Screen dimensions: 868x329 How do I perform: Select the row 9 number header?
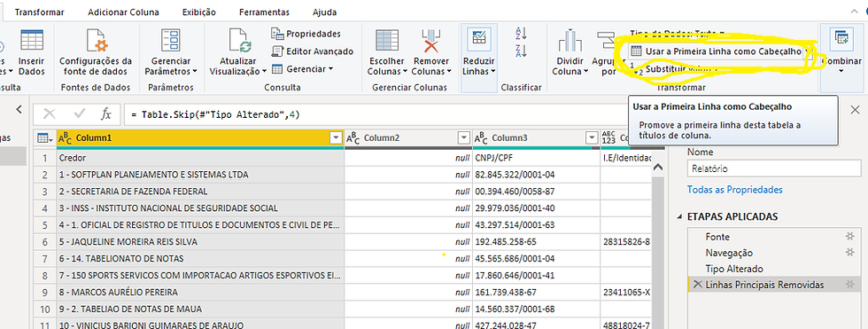(x=45, y=292)
